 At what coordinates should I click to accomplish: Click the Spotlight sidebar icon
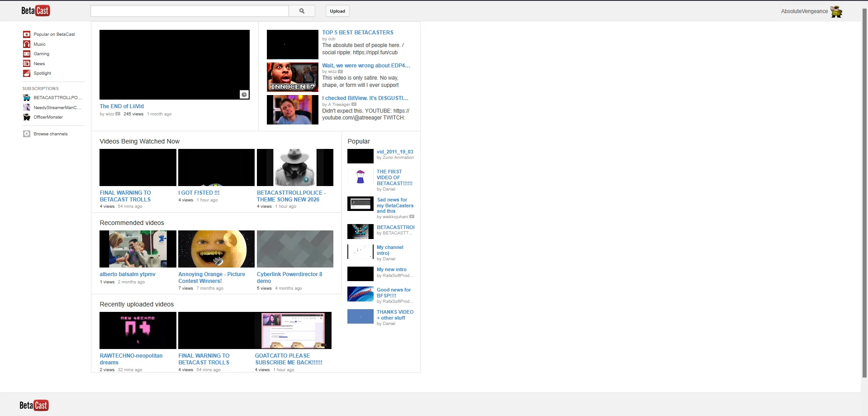pyautogui.click(x=27, y=73)
